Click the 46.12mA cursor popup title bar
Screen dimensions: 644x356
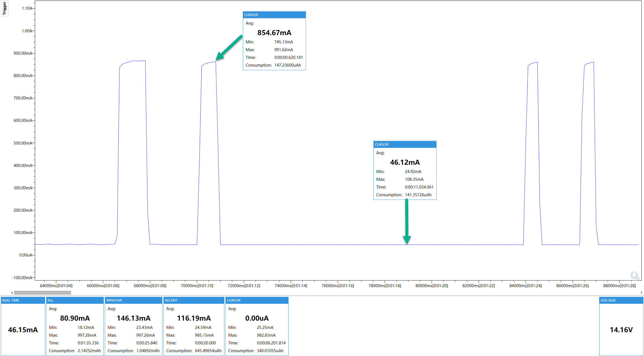coord(405,145)
